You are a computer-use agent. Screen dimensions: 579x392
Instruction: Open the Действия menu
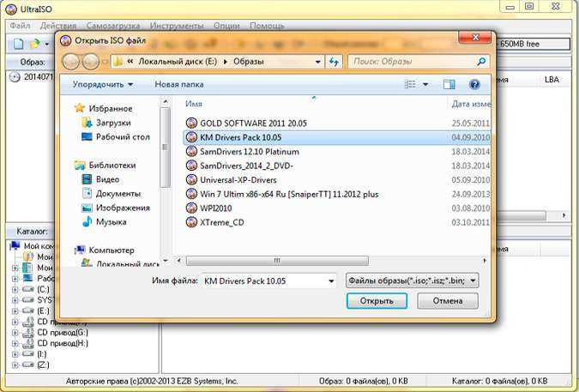(x=58, y=26)
